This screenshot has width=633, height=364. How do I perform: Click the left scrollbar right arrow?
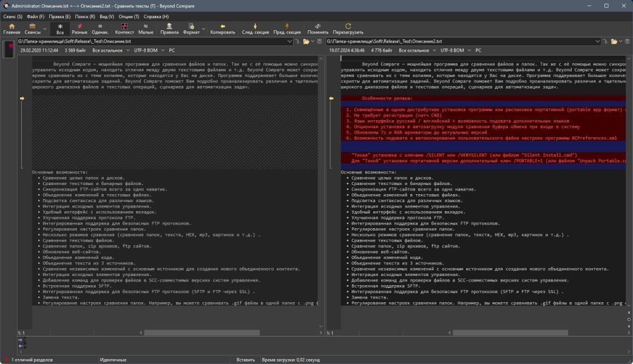point(321,333)
